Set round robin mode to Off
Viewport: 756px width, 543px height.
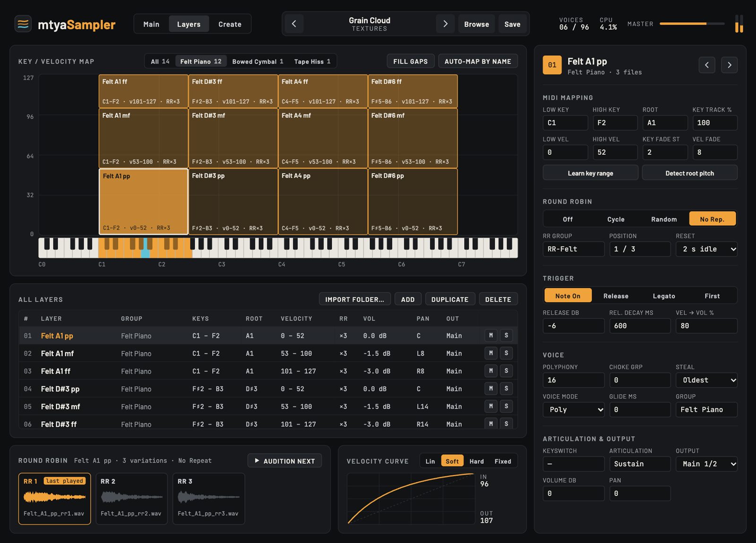(x=567, y=219)
